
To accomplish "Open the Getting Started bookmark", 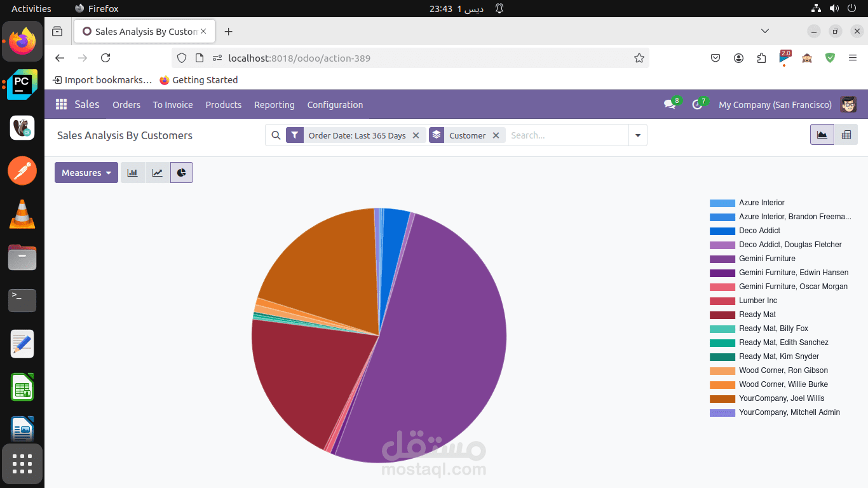I will [x=199, y=79].
